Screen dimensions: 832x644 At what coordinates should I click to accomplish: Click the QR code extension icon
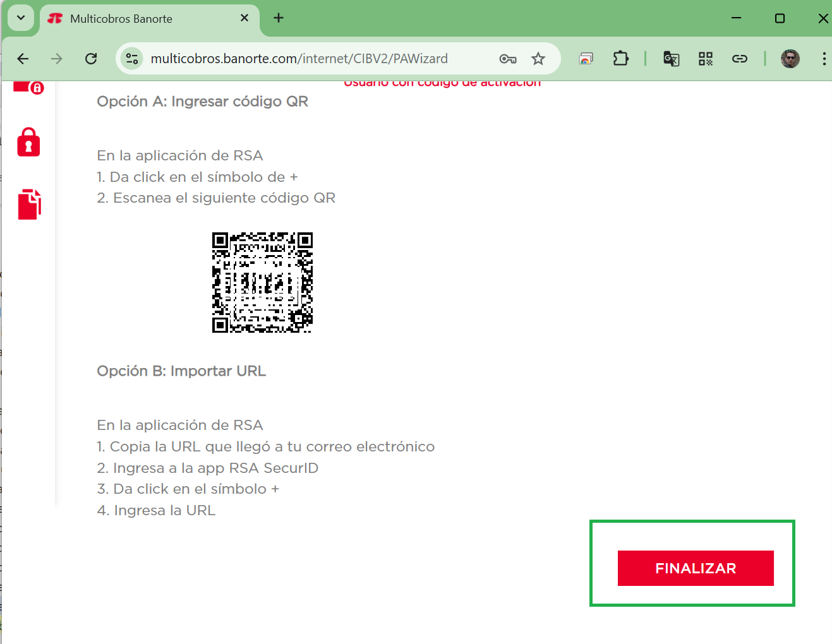point(705,59)
